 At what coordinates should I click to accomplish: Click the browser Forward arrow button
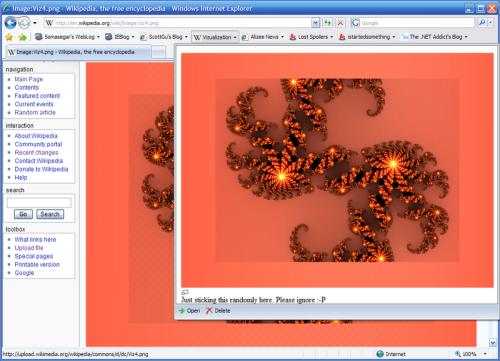[24, 23]
